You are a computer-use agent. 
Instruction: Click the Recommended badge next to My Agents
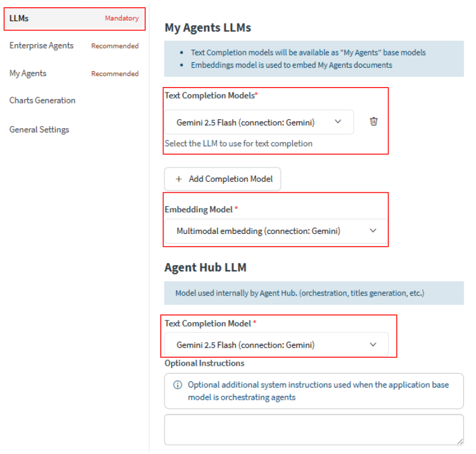coord(115,74)
